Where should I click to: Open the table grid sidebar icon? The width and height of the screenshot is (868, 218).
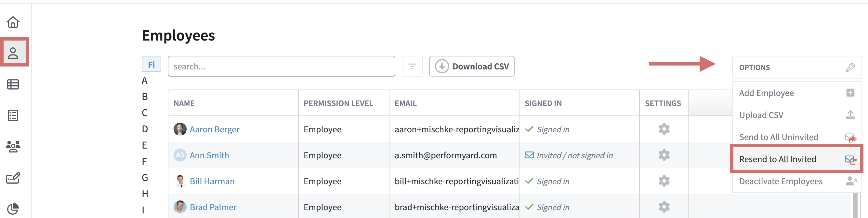point(13,84)
